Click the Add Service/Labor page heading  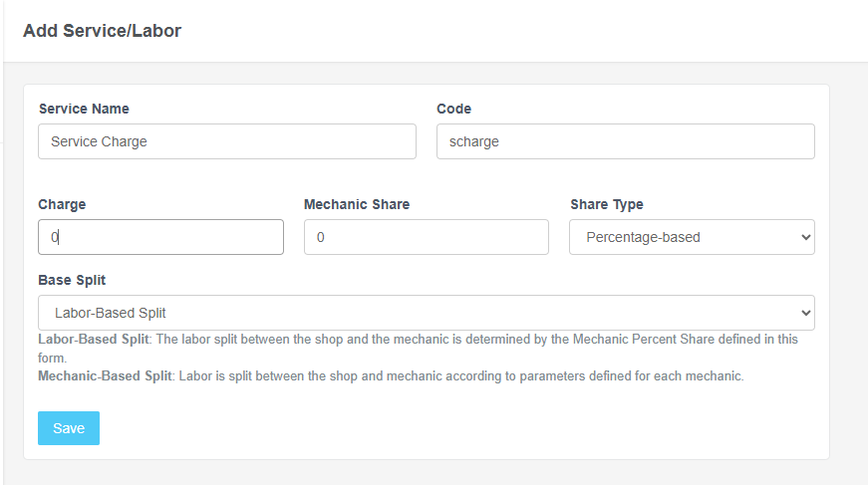coord(102,31)
